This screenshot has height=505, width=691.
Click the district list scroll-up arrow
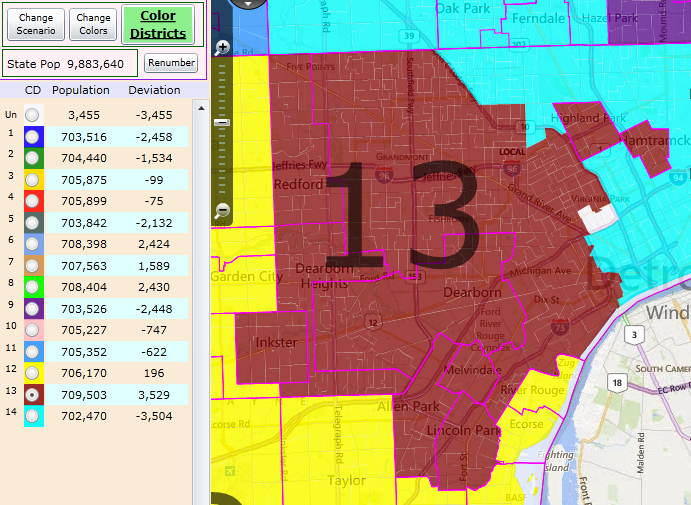tap(201, 109)
